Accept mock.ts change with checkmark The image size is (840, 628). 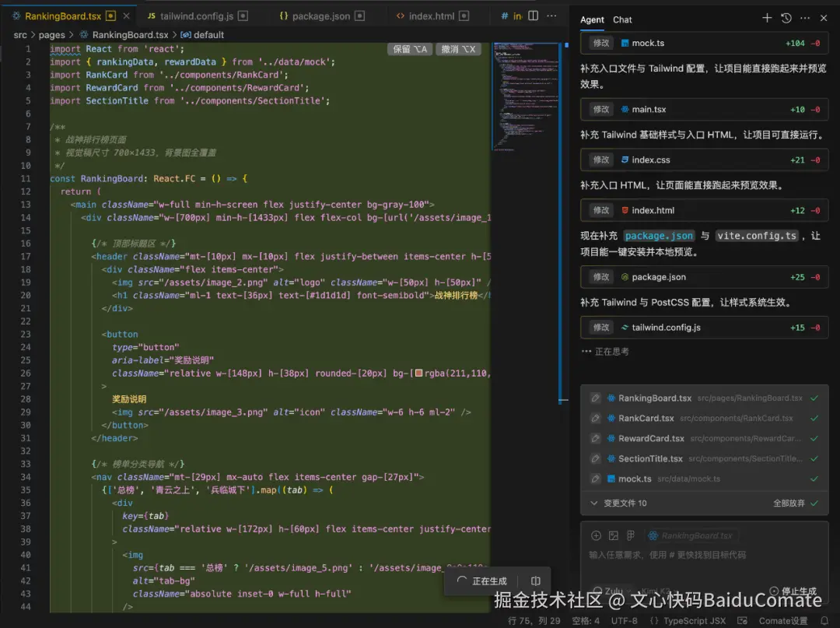pyautogui.click(x=814, y=479)
